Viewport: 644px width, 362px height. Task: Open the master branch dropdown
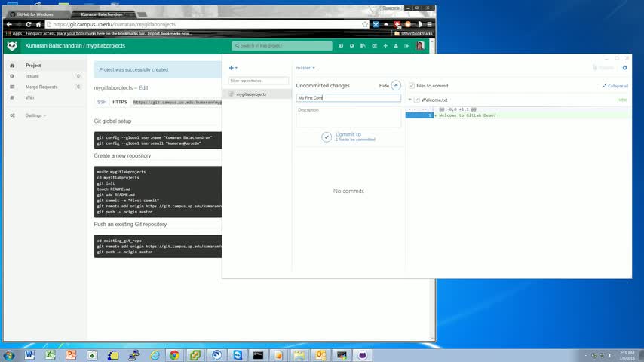pos(305,68)
